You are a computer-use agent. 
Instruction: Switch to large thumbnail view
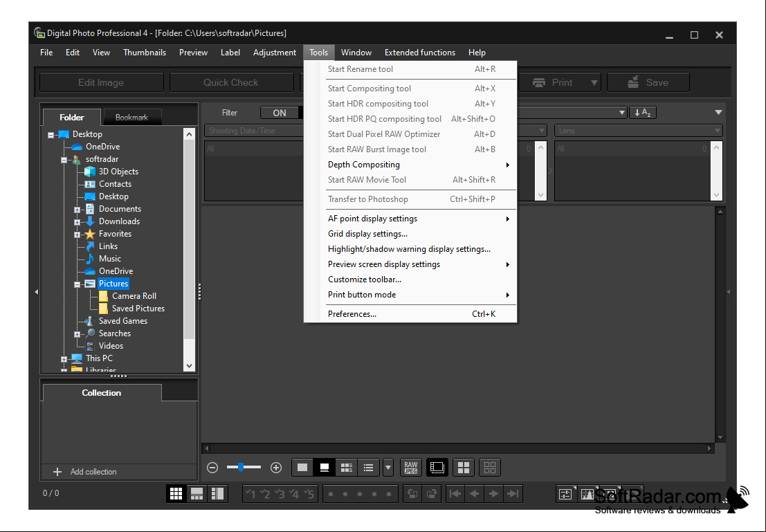pyautogui.click(x=302, y=468)
